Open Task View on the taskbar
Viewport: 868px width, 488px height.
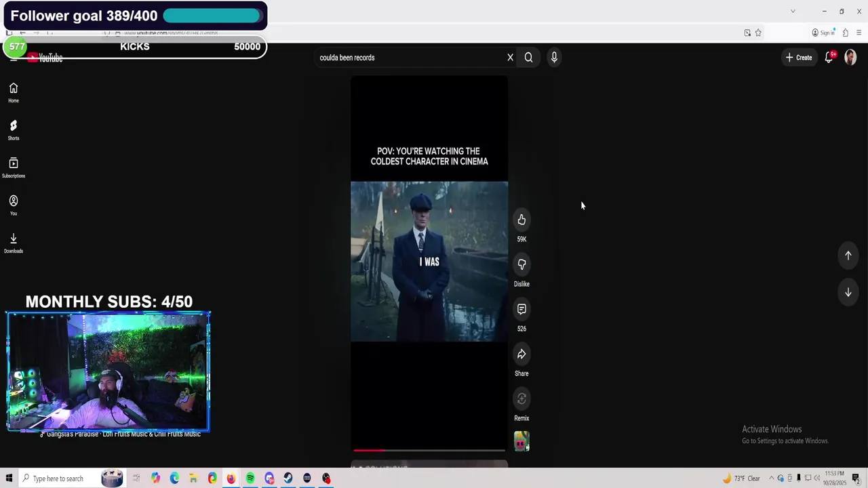pos(136,479)
